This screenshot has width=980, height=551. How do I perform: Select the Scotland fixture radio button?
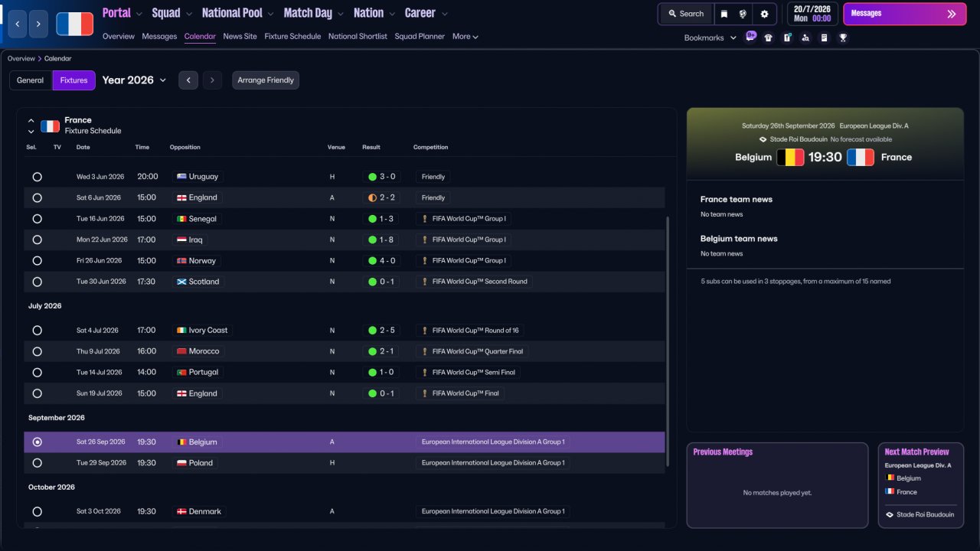38,282
